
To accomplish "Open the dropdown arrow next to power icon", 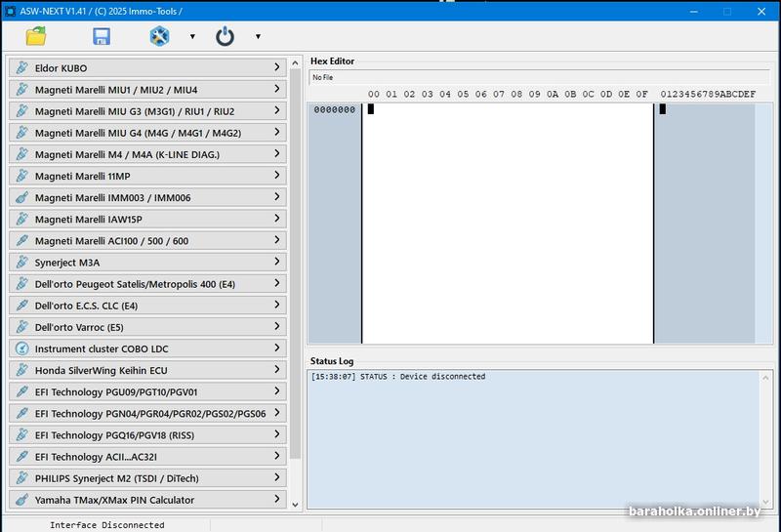I will [x=258, y=36].
